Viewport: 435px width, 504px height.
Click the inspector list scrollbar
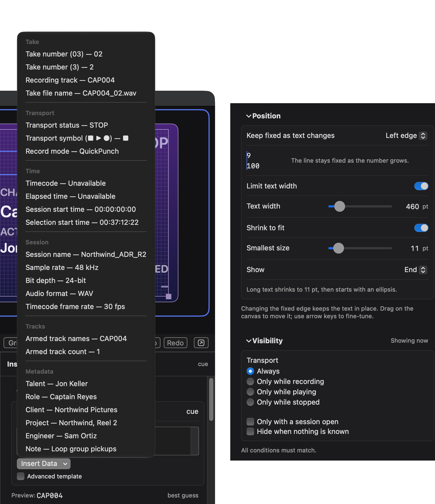211,399
